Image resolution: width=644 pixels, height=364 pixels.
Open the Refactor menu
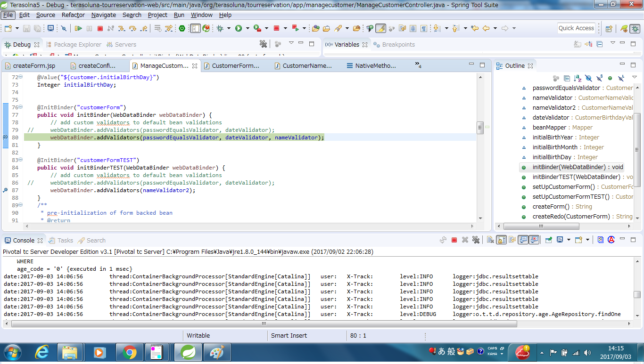coord(73,15)
